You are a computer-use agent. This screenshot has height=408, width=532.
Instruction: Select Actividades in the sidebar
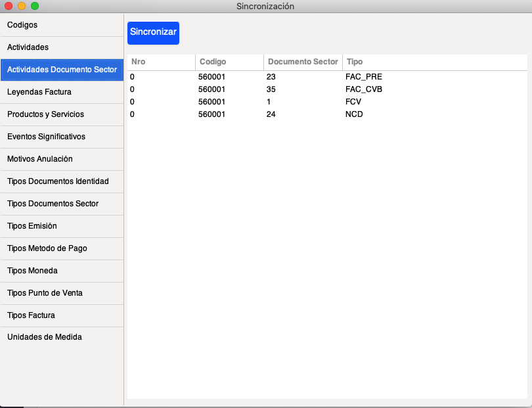tap(62, 47)
